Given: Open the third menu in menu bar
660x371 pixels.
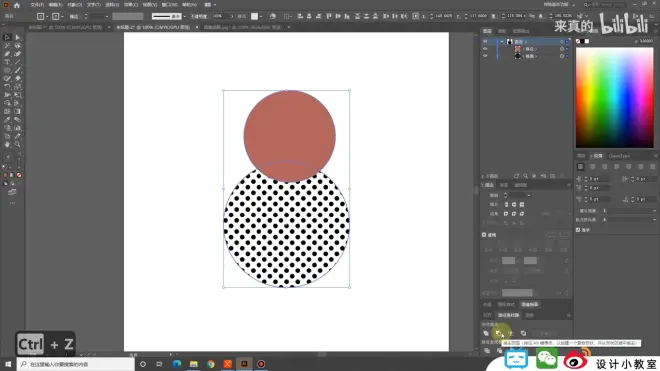Looking at the screenshot, I should point(75,5).
